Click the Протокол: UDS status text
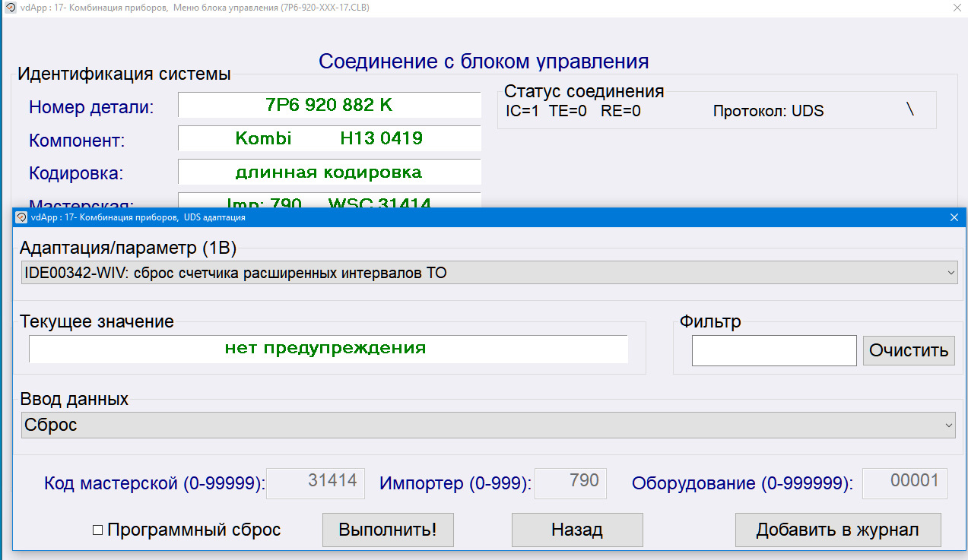The height and width of the screenshot is (560, 968). (x=768, y=111)
